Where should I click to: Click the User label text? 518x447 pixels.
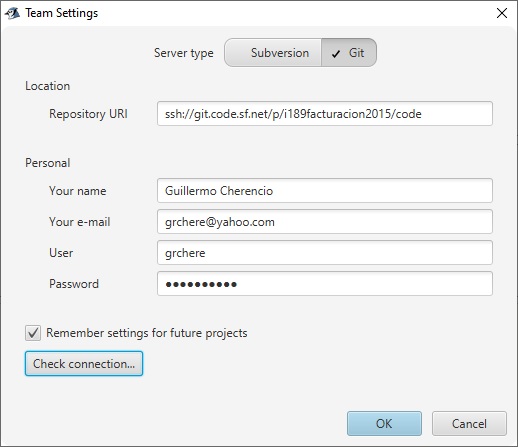point(61,253)
